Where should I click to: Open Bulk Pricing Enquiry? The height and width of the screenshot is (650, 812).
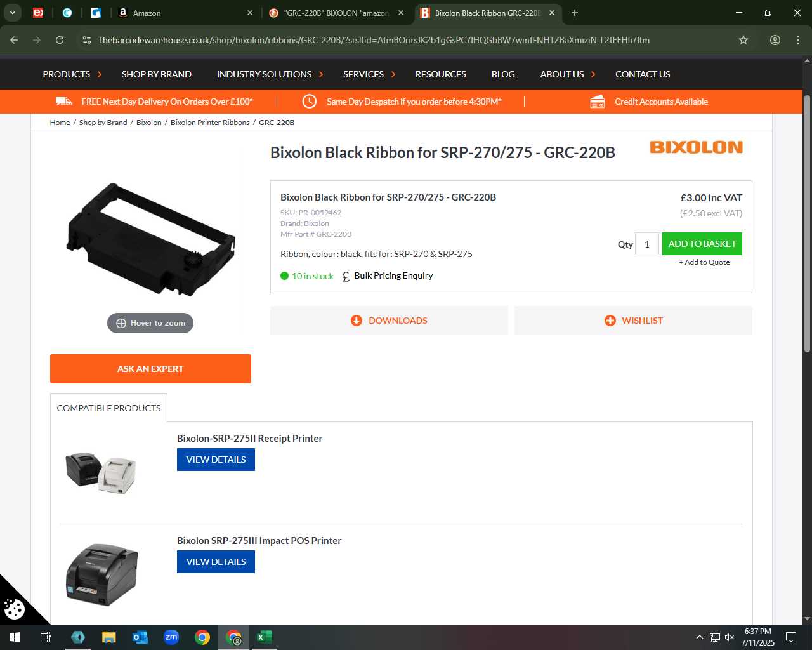393,275
